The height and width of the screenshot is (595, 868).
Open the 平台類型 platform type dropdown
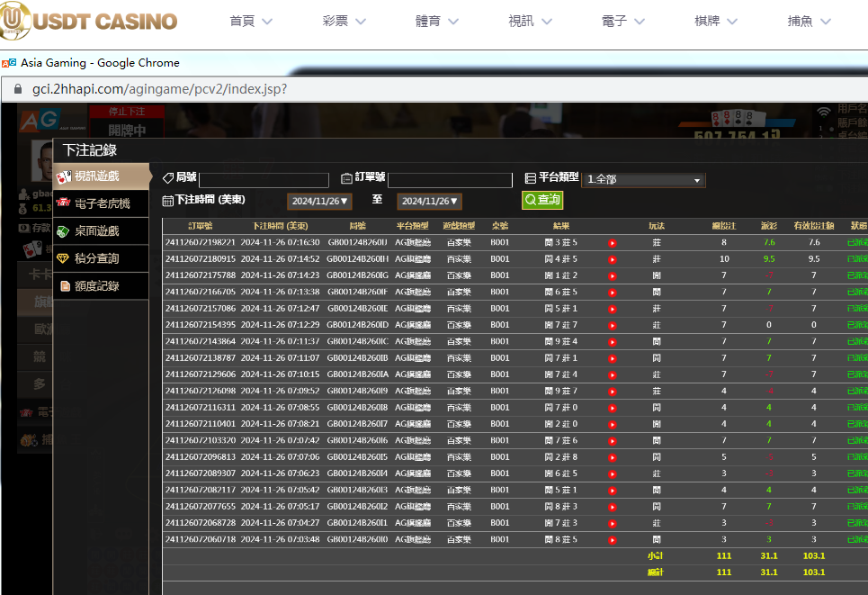click(643, 180)
